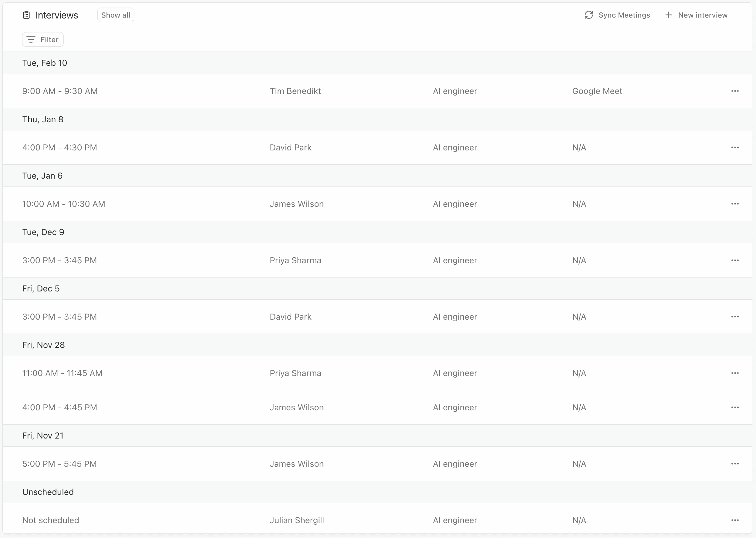756x538 pixels.
Task: Click the Sync Meetings label
Action: (x=624, y=15)
